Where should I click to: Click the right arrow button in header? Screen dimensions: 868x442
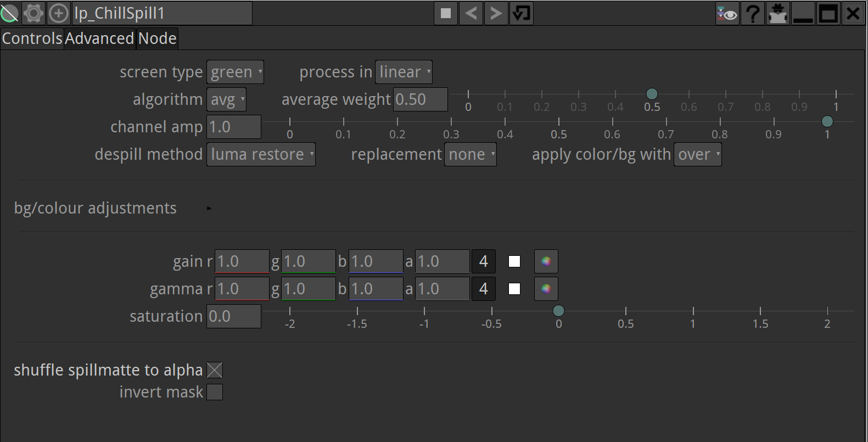pyautogui.click(x=496, y=13)
